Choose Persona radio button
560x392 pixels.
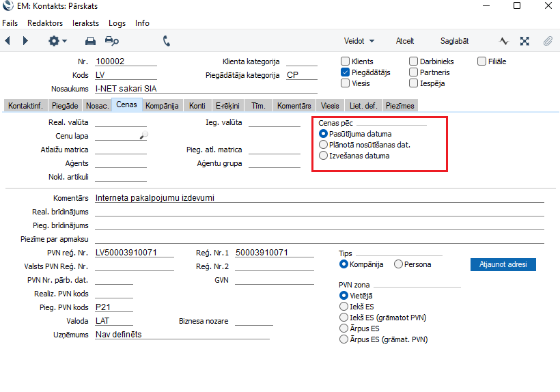tap(398, 264)
